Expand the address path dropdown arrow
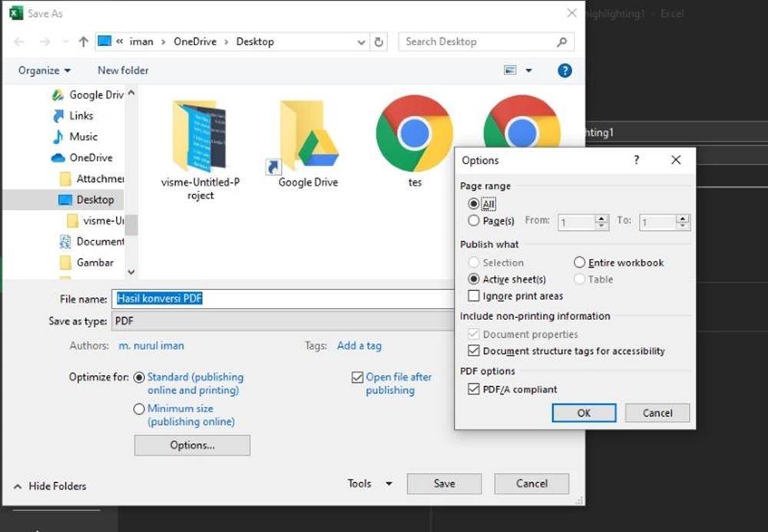The height and width of the screenshot is (532, 768). pyautogui.click(x=361, y=42)
